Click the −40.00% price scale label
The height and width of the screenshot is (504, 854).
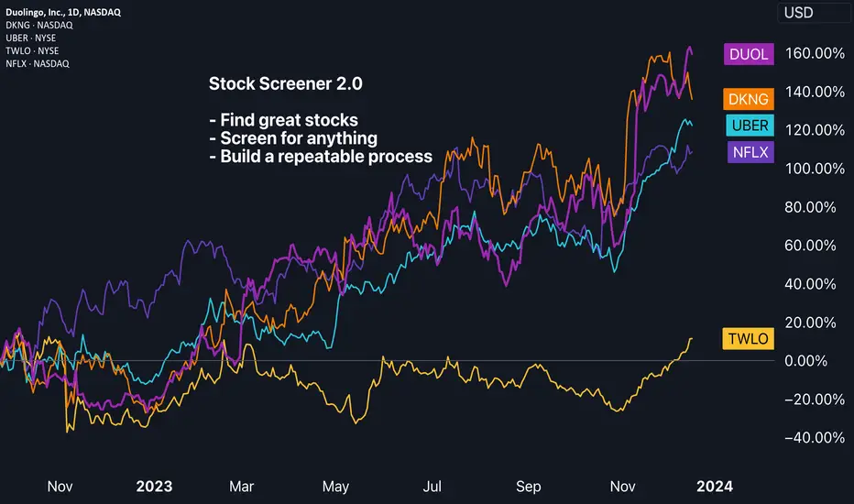[x=815, y=437]
